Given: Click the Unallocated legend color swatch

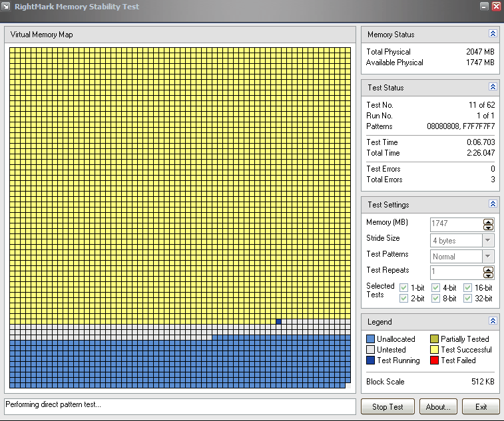Looking at the screenshot, I should pyautogui.click(x=370, y=339).
